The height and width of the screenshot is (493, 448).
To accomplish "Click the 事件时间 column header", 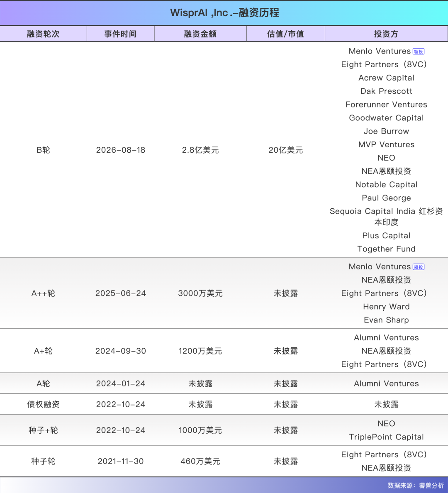I will [x=121, y=34].
